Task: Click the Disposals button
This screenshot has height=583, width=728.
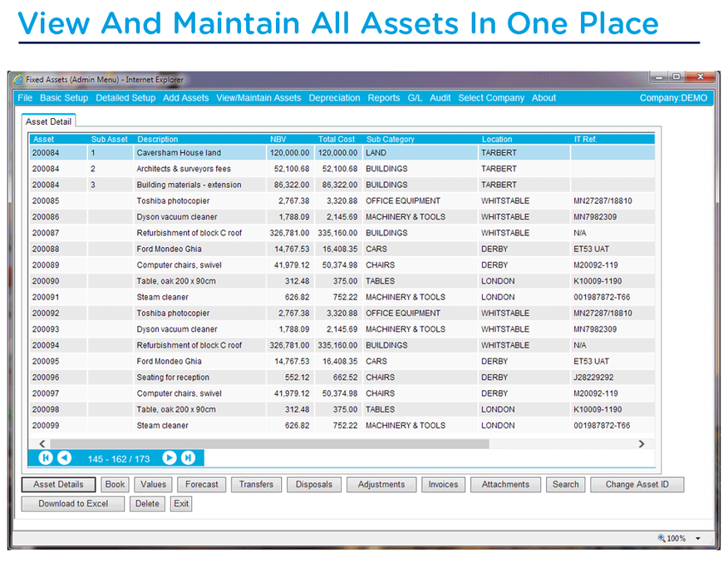Action: click(x=313, y=485)
